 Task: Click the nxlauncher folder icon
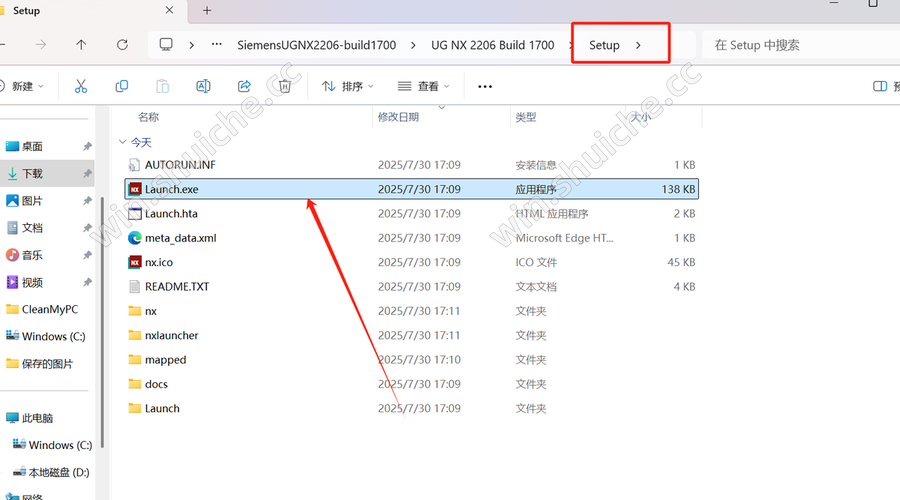click(x=135, y=335)
